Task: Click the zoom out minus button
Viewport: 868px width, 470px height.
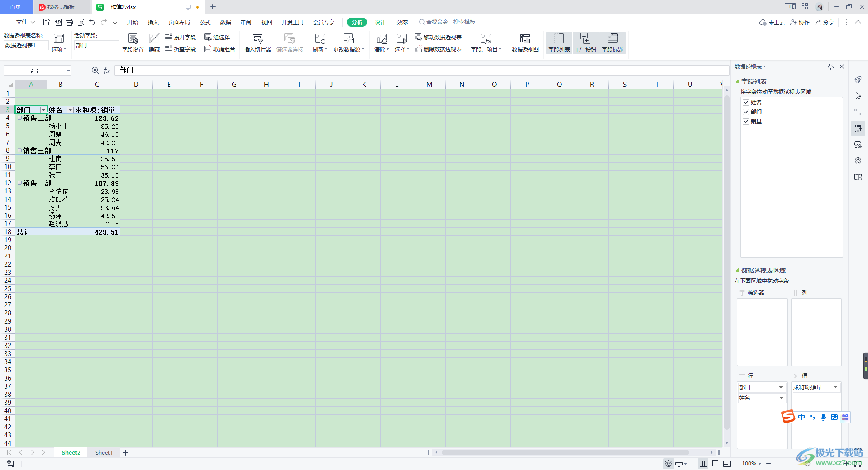Action: (769, 464)
